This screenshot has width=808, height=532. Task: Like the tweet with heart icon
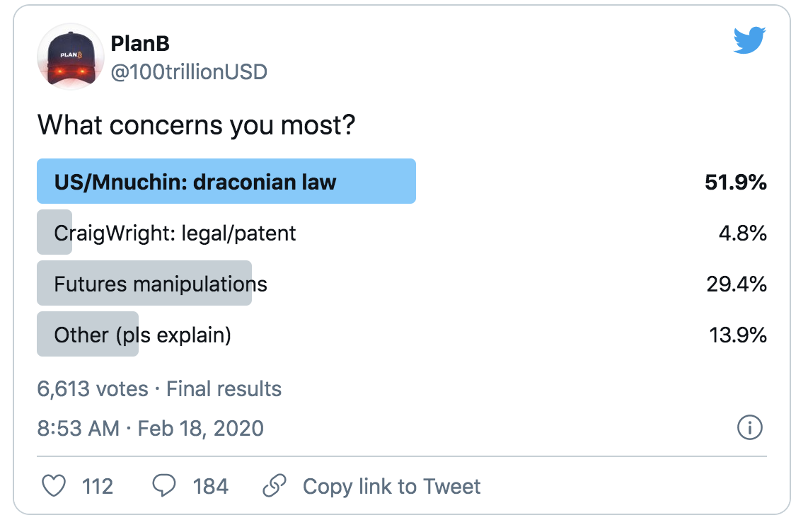coord(54,486)
